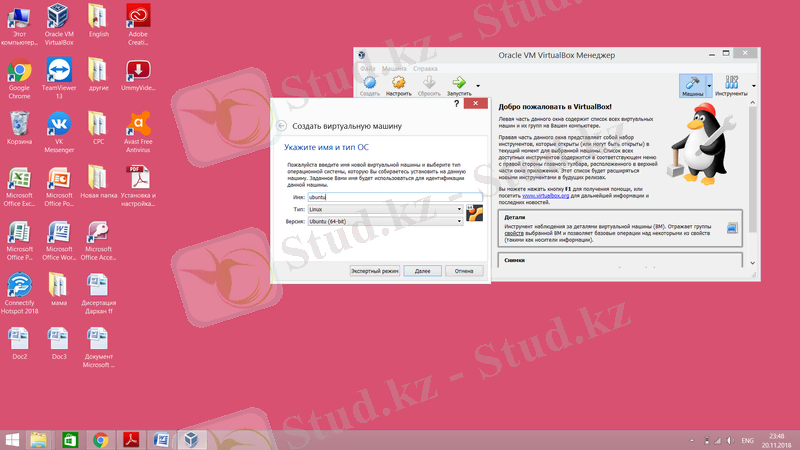Screen dimensions: 800x450
Task: Select Microsoft Office Word desktop shortcut
Action: pyautogui.click(x=59, y=240)
